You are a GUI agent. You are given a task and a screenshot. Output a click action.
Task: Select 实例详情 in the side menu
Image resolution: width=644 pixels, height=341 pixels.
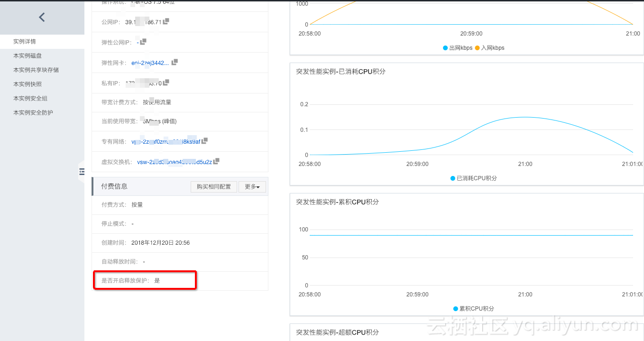coord(25,42)
